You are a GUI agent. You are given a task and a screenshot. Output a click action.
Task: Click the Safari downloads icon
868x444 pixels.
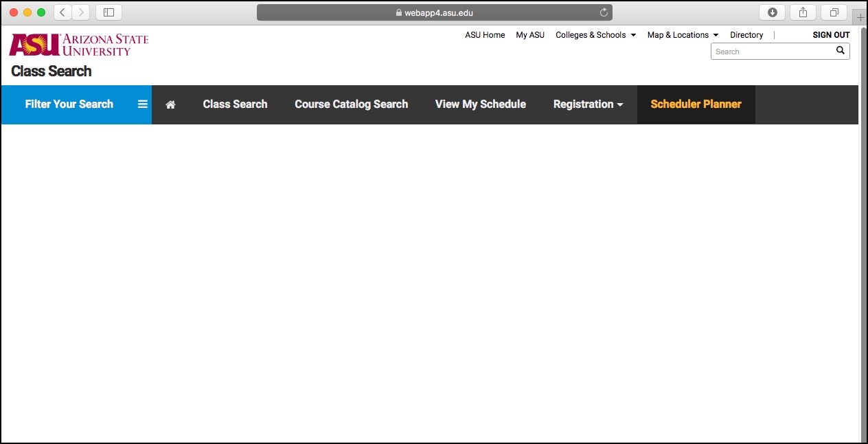pyautogui.click(x=773, y=12)
